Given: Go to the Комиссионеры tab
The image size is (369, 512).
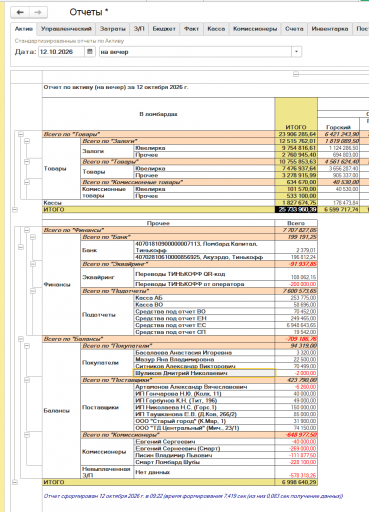Looking at the screenshot, I should (x=255, y=29).
